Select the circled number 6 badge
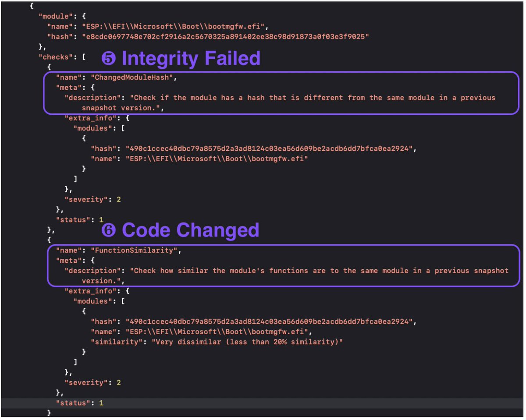The width and height of the screenshot is (526, 420). click(110, 230)
